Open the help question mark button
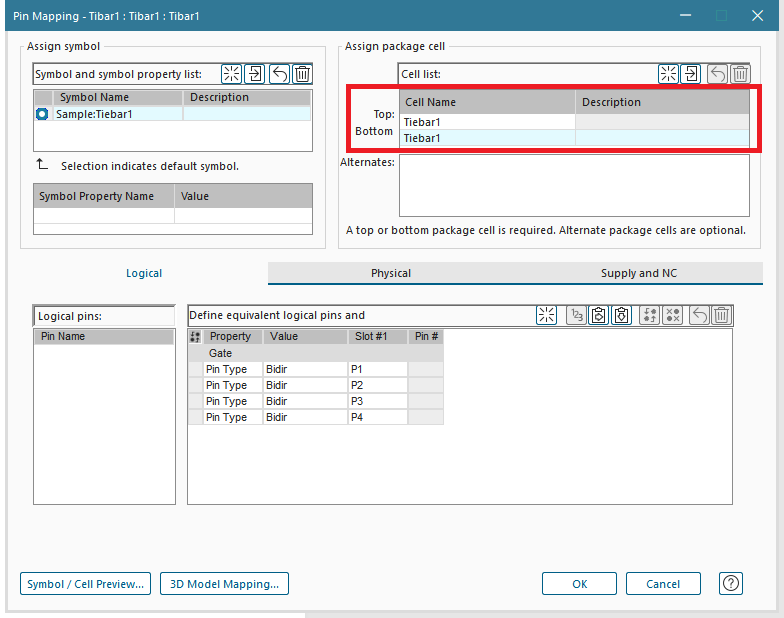This screenshot has height=618, width=784. (730, 584)
